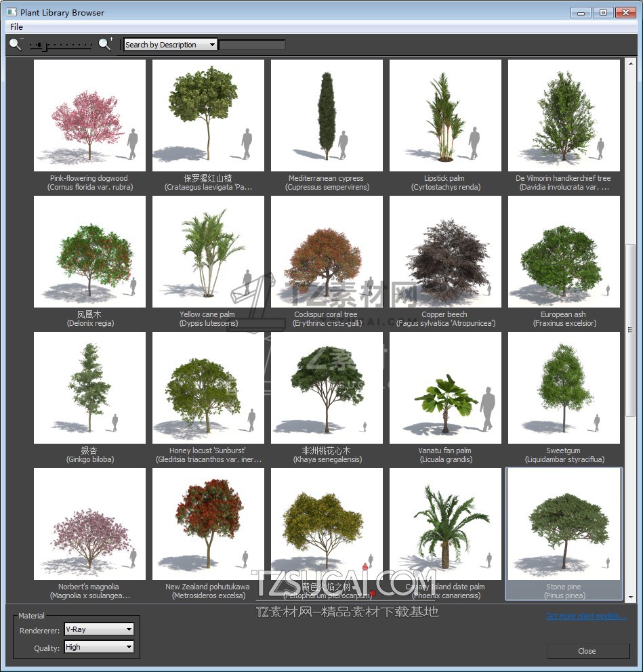The image size is (643, 672).
Task: Open the Search by Description dropdown
Action: (x=170, y=45)
